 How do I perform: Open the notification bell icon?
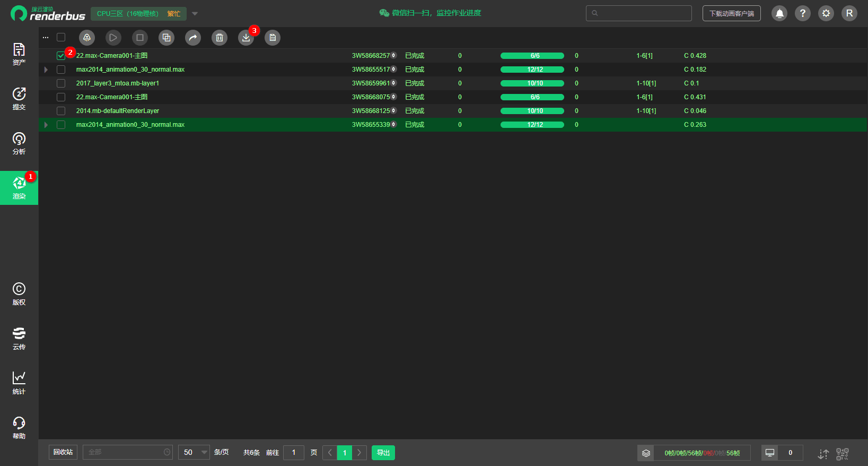point(779,13)
